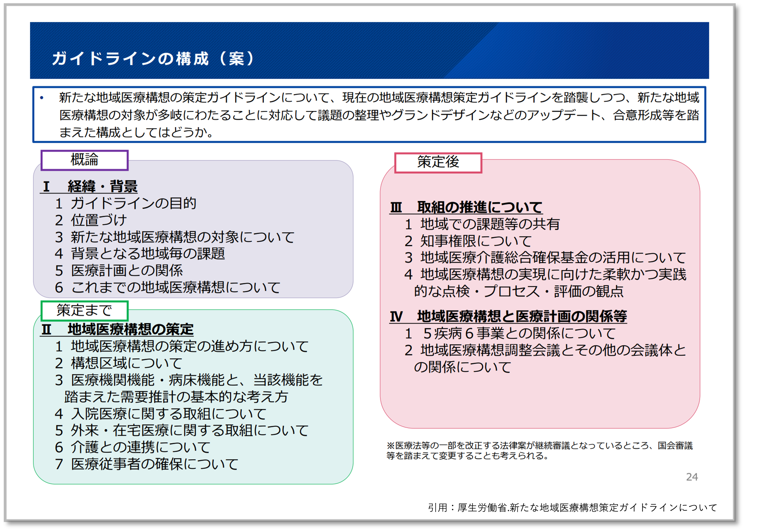Click heading Ⅰ 経緯・背景

pos(89,186)
